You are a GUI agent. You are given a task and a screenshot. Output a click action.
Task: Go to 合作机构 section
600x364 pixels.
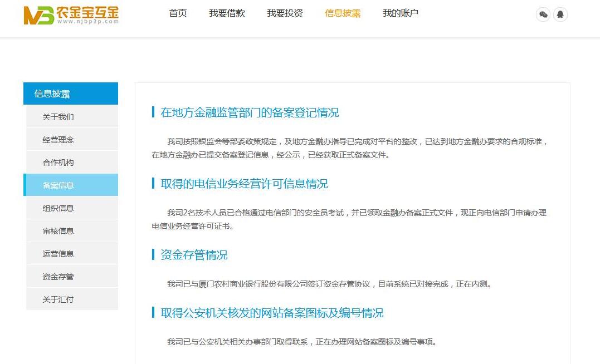[x=58, y=163]
